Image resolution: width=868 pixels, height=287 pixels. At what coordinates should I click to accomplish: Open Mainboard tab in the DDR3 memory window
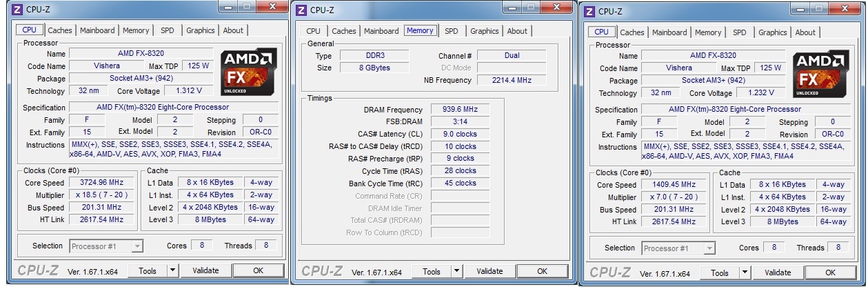pos(381,31)
